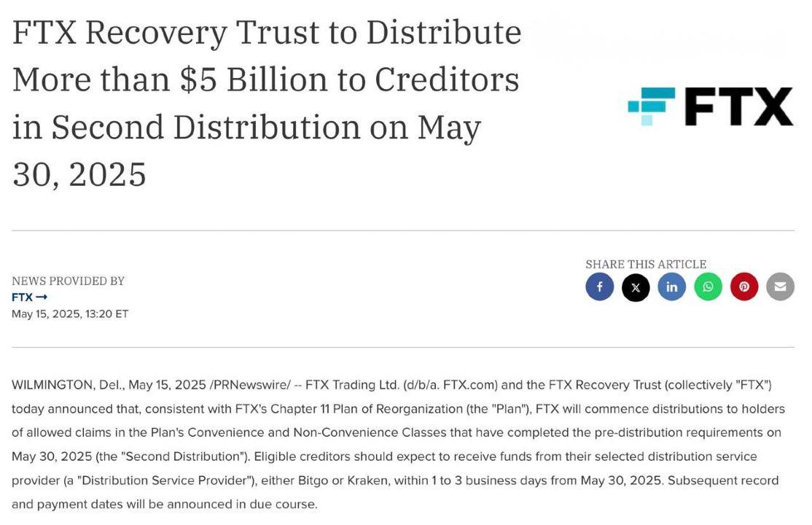Share the article via WhatsApp

pyautogui.click(x=708, y=287)
